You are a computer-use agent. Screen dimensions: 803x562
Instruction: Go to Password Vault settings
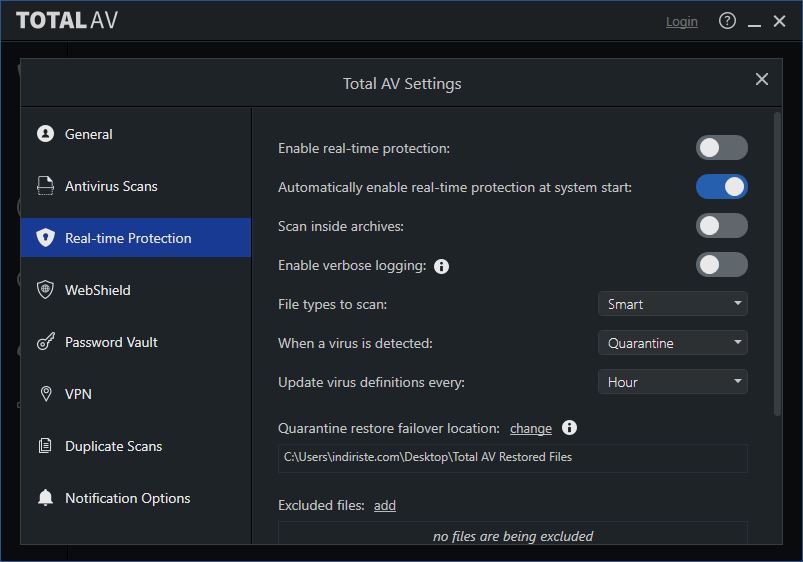[x=136, y=342]
